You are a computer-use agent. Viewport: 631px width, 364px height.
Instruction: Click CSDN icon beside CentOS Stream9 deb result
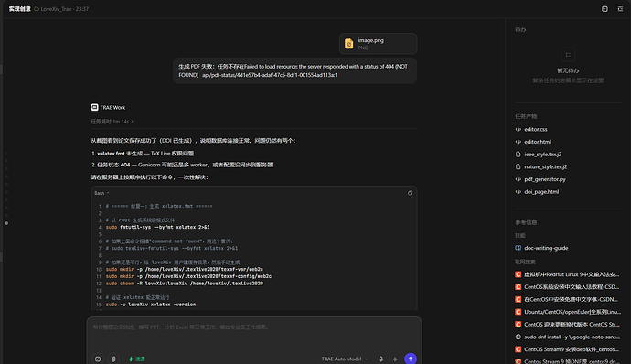point(518,349)
